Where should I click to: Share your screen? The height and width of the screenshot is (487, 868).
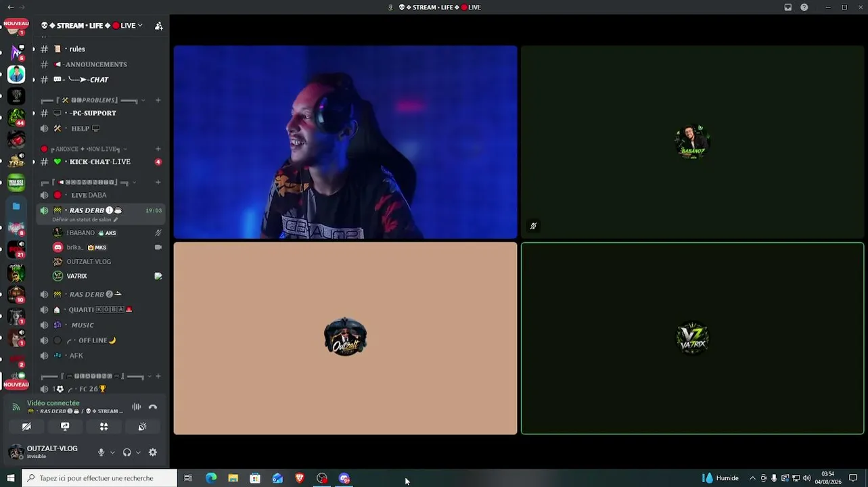tap(65, 427)
